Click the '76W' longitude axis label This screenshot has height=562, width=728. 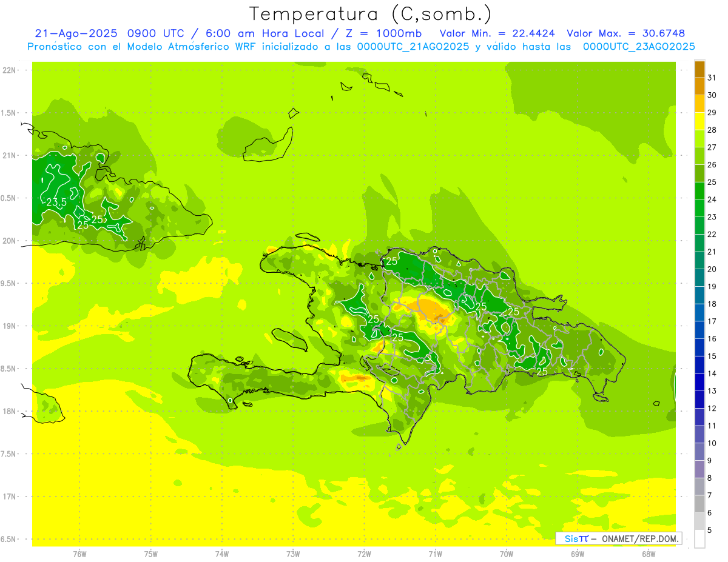click(x=79, y=554)
